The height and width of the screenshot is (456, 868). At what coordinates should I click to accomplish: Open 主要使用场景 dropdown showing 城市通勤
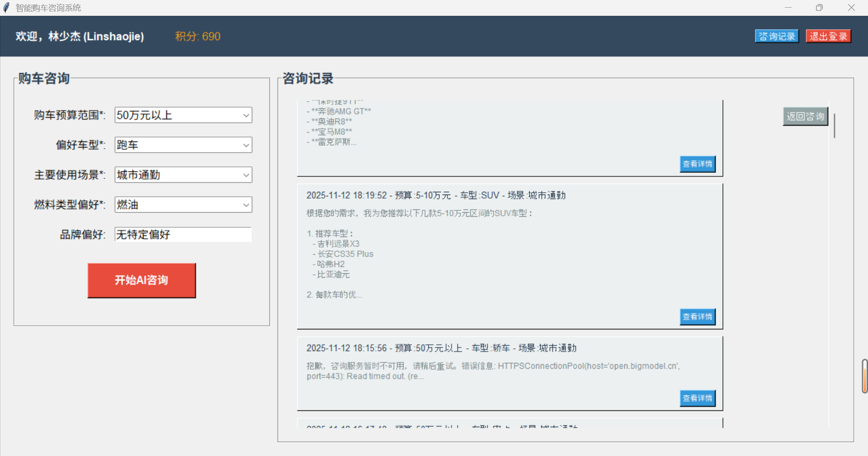pos(183,175)
